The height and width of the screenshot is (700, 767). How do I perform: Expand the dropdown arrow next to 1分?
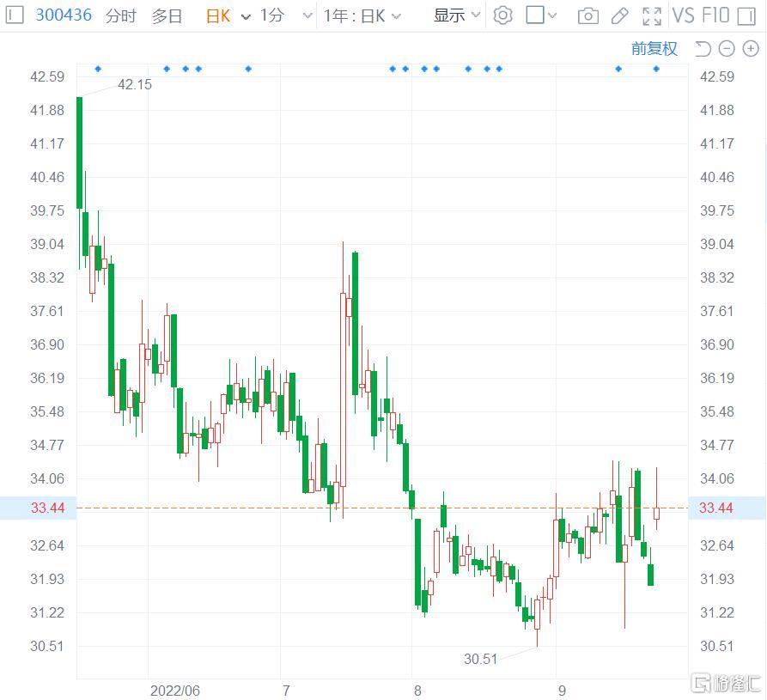click(307, 16)
